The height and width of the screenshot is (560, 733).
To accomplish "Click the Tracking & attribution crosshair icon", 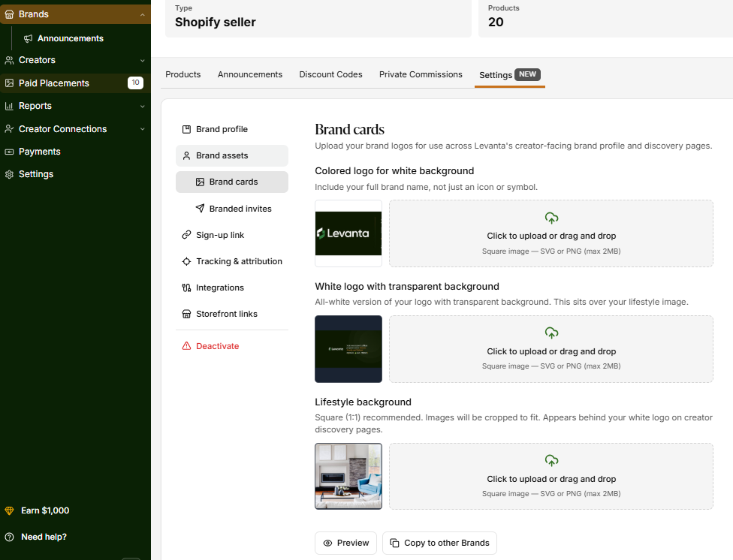I will [x=186, y=261].
